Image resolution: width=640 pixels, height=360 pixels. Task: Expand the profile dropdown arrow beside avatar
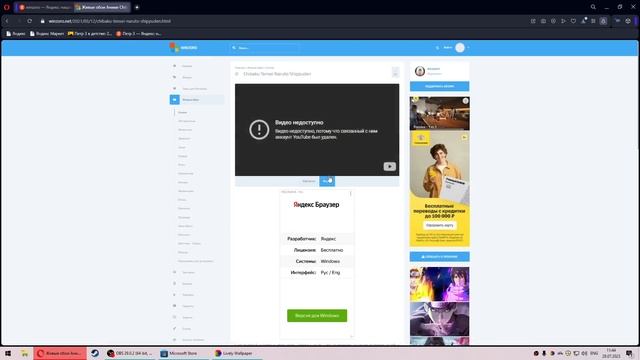click(x=468, y=48)
